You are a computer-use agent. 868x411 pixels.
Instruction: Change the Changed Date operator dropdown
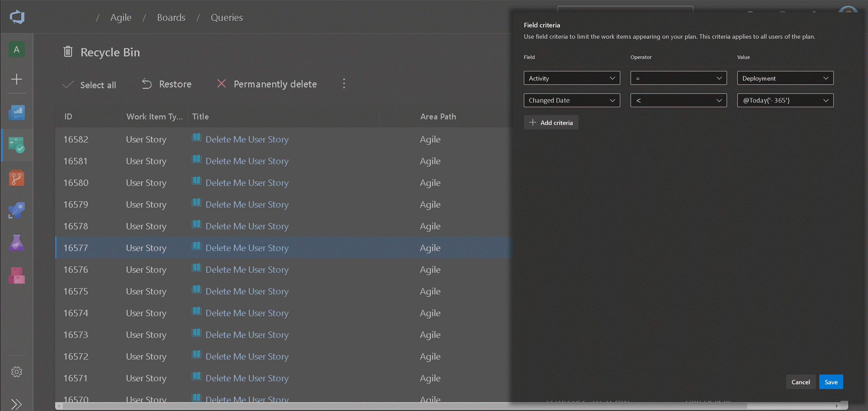[x=678, y=100]
